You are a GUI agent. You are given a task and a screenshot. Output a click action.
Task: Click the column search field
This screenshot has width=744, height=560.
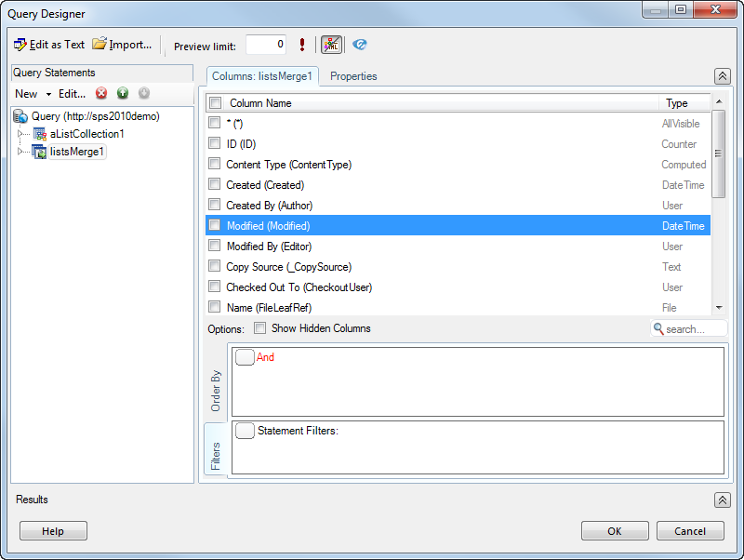click(x=694, y=329)
